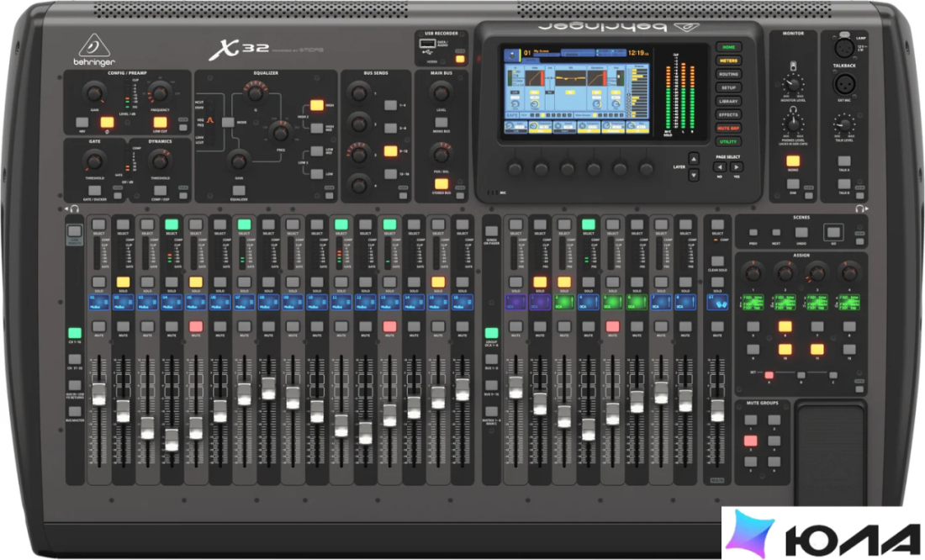Click the equalizer MODE button

(228, 123)
